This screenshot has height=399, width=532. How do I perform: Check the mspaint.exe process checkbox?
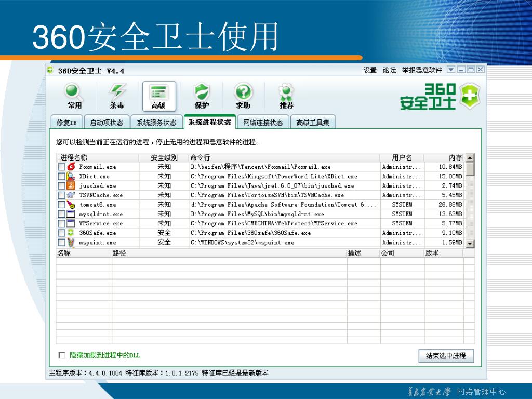click(61, 243)
